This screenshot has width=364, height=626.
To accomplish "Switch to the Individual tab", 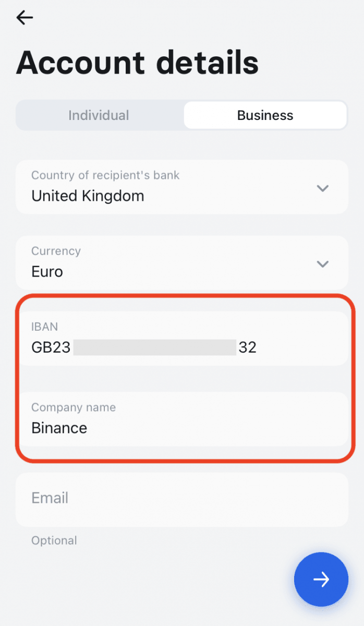I will 99,115.
